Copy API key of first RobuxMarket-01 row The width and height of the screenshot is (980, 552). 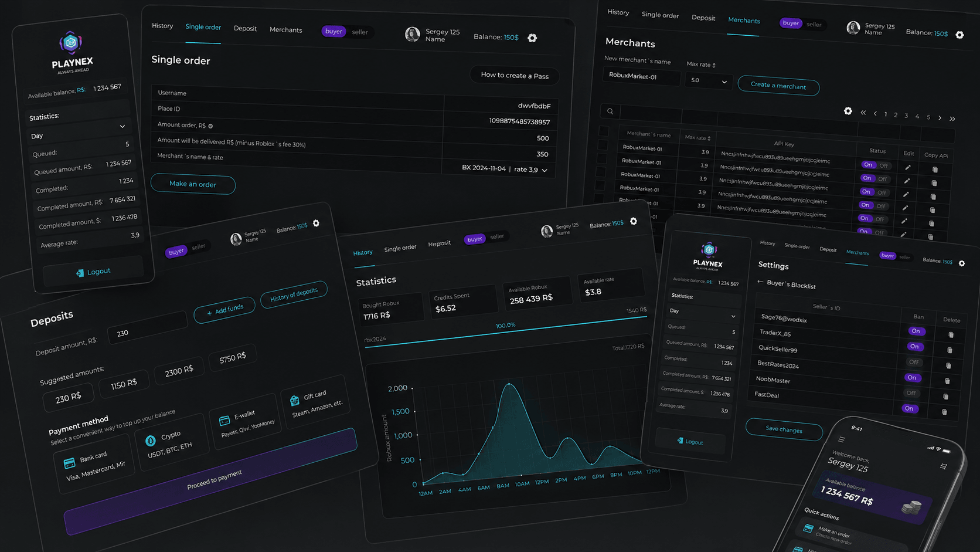pyautogui.click(x=935, y=170)
